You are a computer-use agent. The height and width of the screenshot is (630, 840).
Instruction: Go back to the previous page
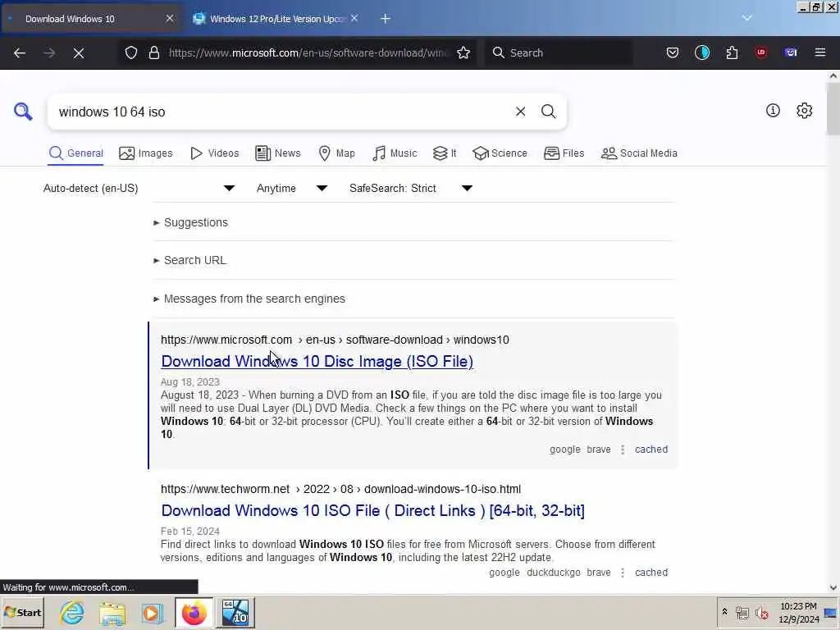[x=20, y=52]
